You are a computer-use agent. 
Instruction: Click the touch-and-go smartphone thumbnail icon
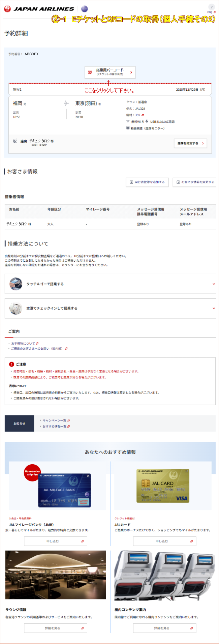[16, 284]
